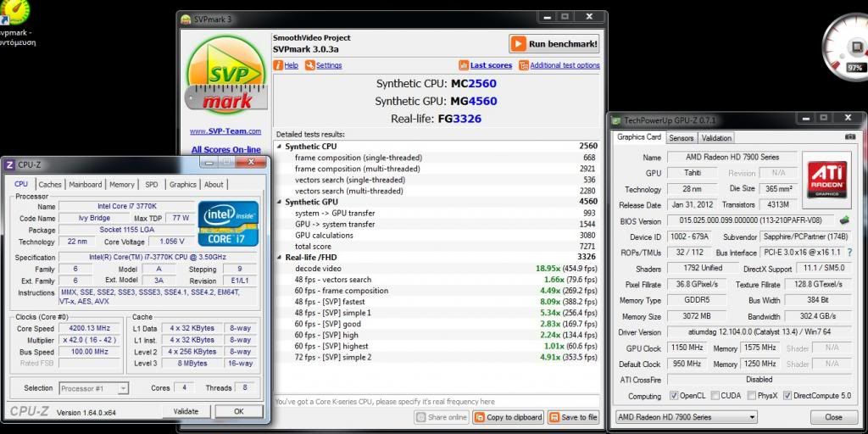868x434 pixels.
Task: Switch to the About tab in CPU-Z
Action: tap(214, 184)
